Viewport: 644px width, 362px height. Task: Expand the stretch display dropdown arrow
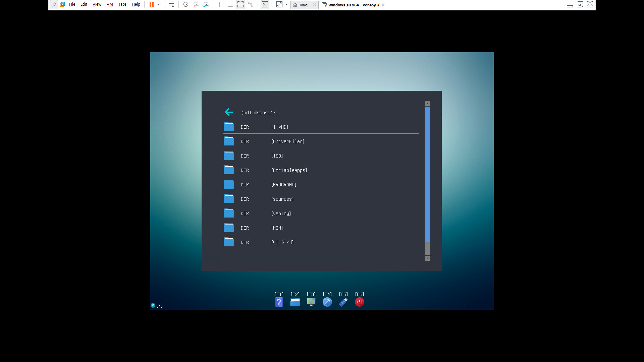pyautogui.click(x=286, y=5)
